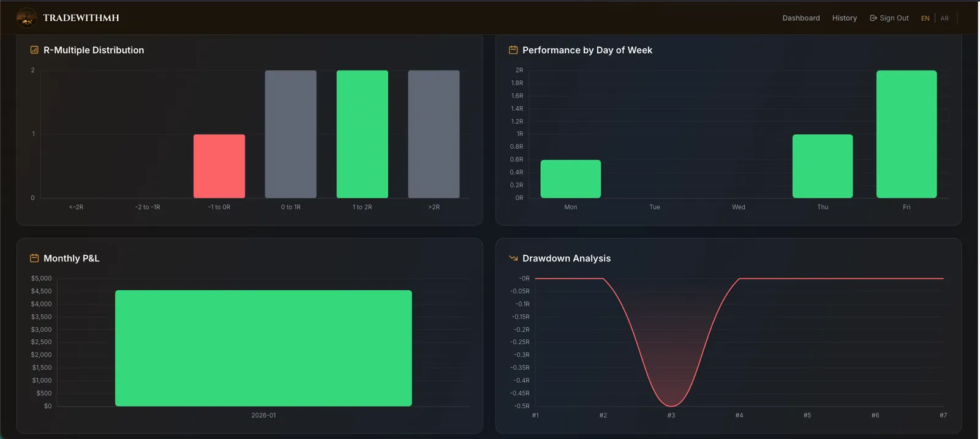Viewport: 980px width, 439px height.
Task: Go to the History page
Action: (844, 18)
